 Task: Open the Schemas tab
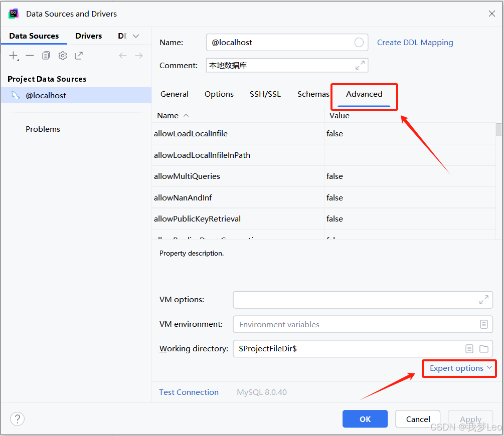click(x=313, y=94)
